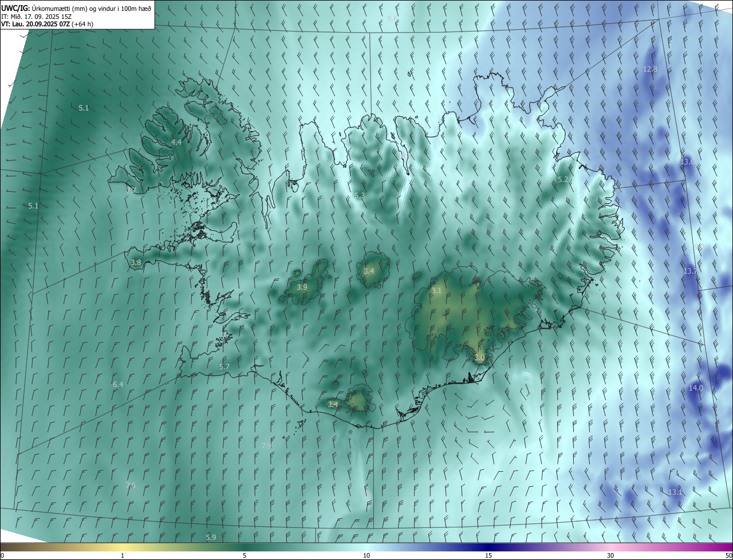Click the 3.1 value label on the glacier
The width and height of the screenshot is (733, 560).
tap(436, 291)
